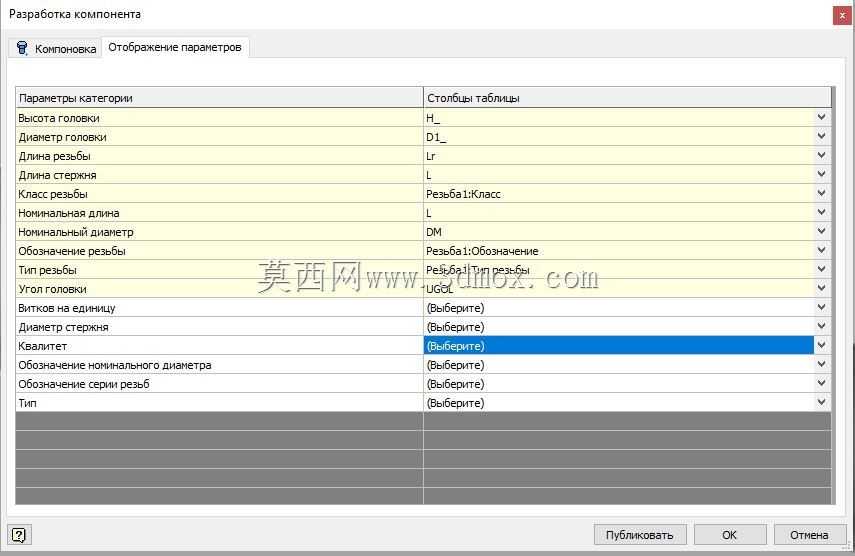Click the Номинальный диаметр parameter label
Image resolution: width=855 pixels, height=556 pixels.
[x=76, y=232]
